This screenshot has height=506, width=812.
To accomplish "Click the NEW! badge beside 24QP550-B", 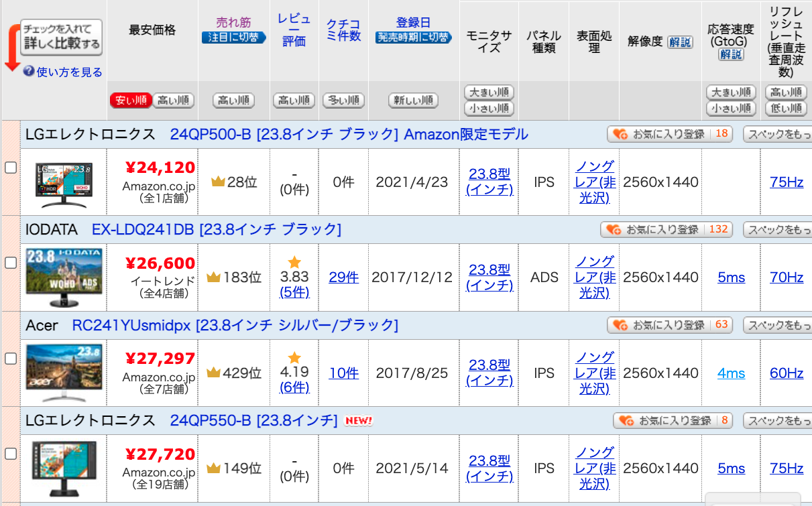I will tap(358, 421).
